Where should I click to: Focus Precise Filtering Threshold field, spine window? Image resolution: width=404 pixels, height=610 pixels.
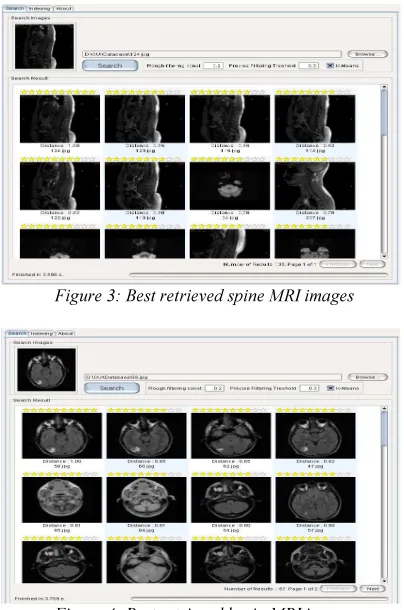309,65
